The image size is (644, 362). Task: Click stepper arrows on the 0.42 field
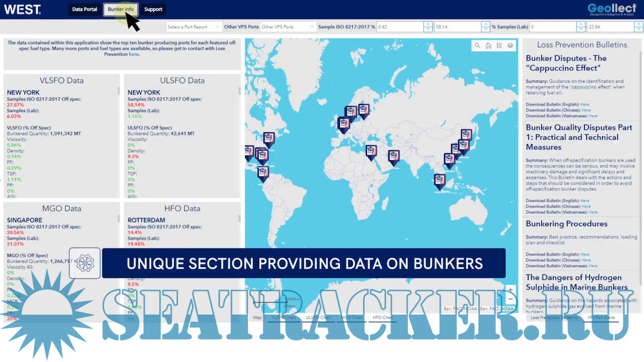(427, 27)
